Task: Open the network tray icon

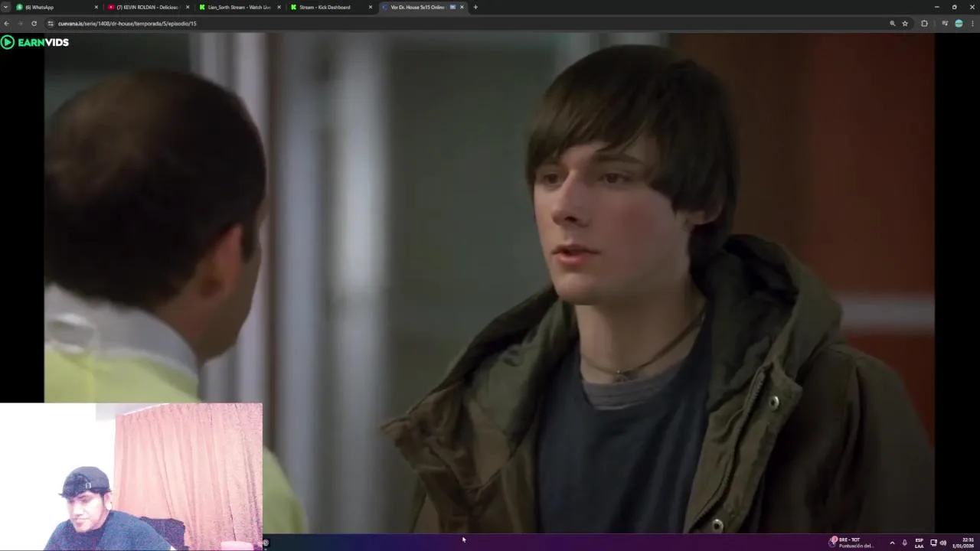Action: 933,543
